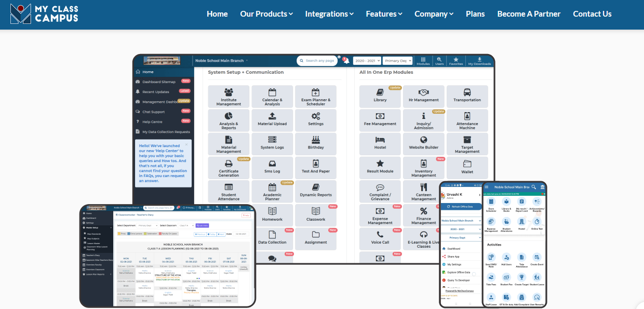Open the Inventory Management tile
Screen dimensions: 644x309
point(424,168)
